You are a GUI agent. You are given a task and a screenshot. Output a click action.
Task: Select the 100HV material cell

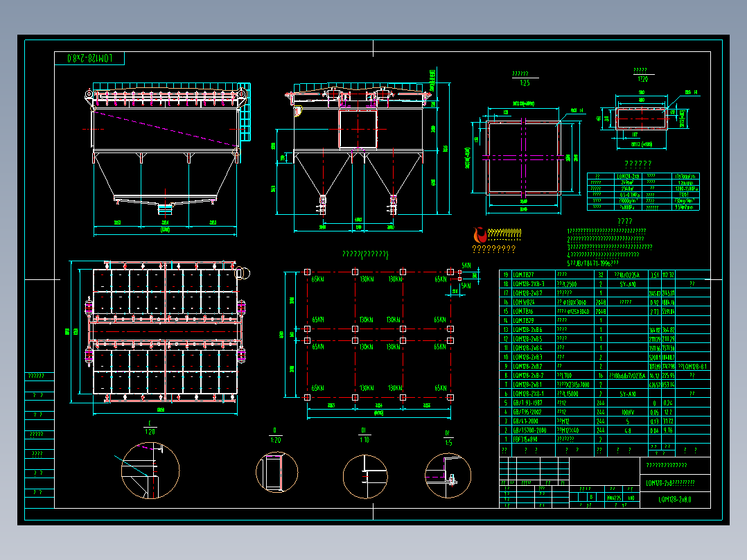[x=627, y=412]
